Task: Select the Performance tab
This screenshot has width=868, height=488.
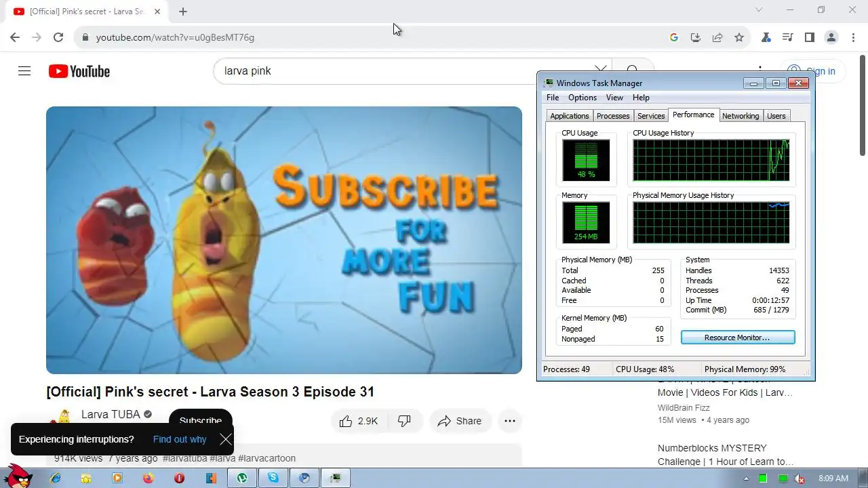Action: [693, 115]
